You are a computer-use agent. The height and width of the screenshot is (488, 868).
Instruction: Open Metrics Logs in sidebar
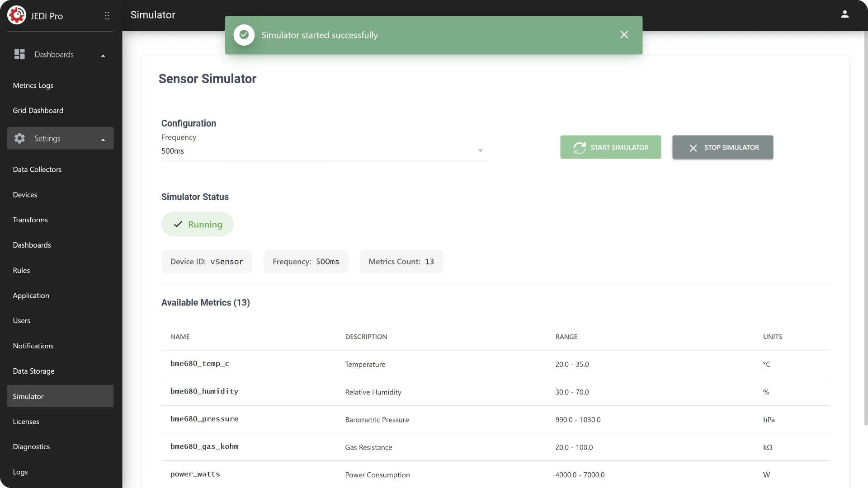coord(33,85)
